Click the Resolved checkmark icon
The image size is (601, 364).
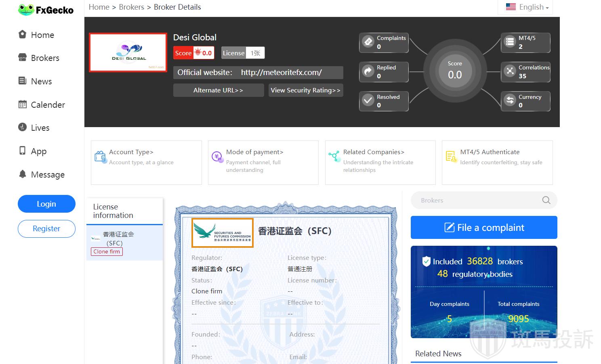(368, 100)
